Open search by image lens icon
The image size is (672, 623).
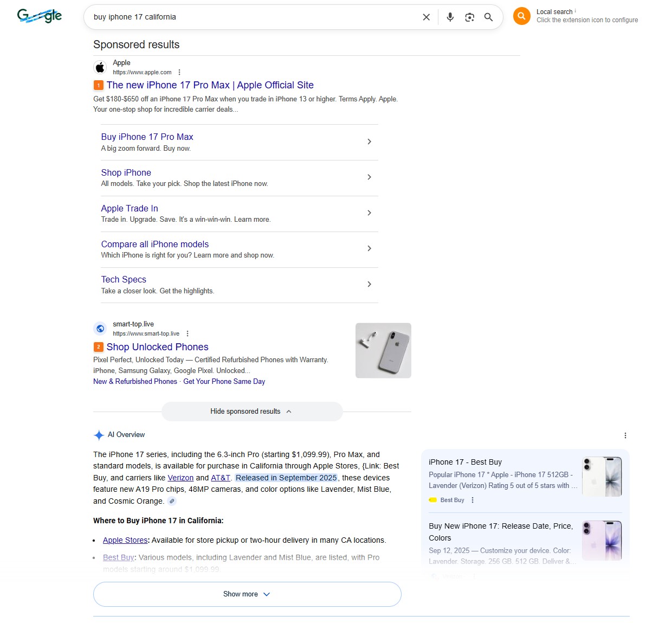469,17
